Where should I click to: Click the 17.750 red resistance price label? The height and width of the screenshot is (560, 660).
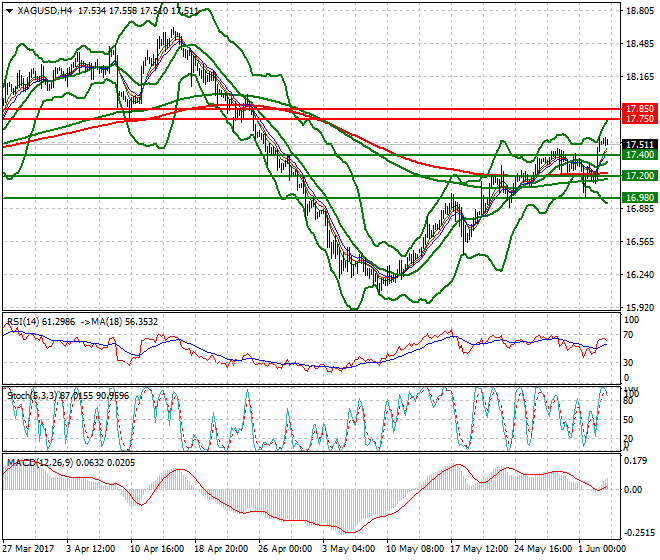click(x=639, y=119)
